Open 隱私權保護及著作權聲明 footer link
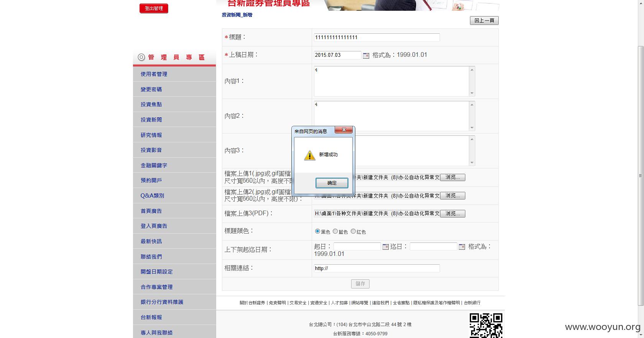The height and width of the screenshot is (338, 644). [x=436, y=303]
